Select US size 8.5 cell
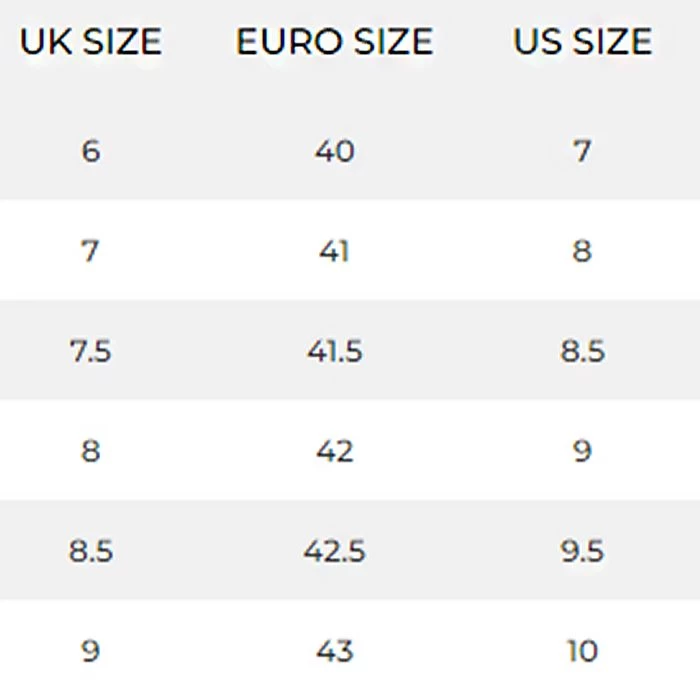Screen dimensions: 700x700 click(x=582, y=351)
